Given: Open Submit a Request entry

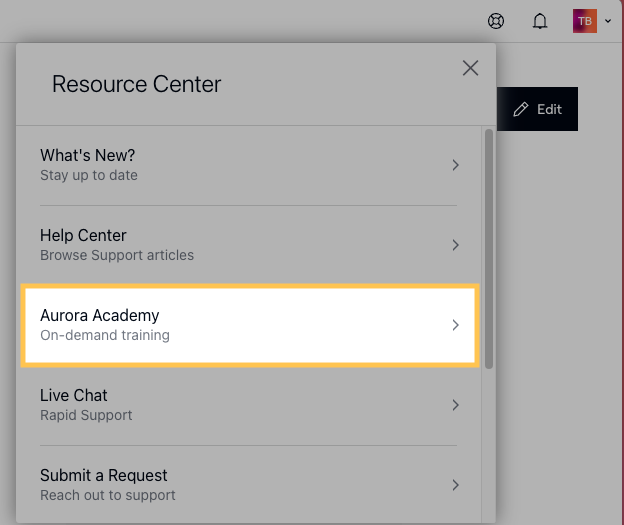Looking at the screenshot, I should (248, 485).
